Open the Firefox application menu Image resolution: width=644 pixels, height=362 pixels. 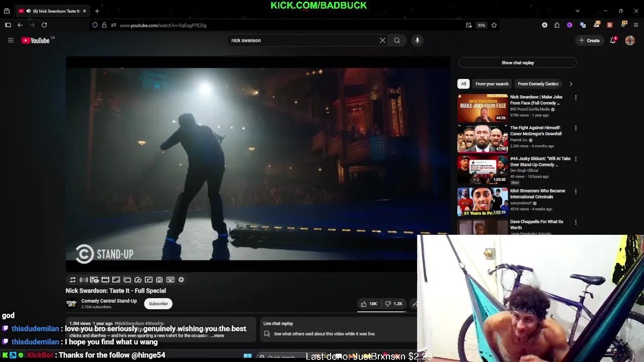click(636, 25)
